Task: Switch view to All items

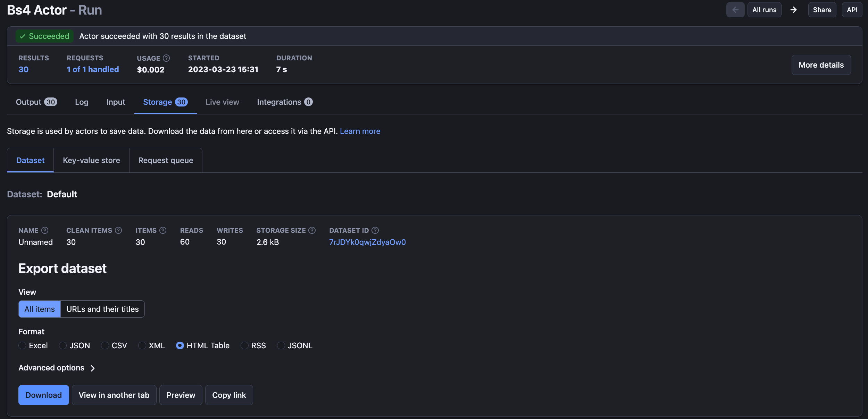Action: tap(40, 309)
